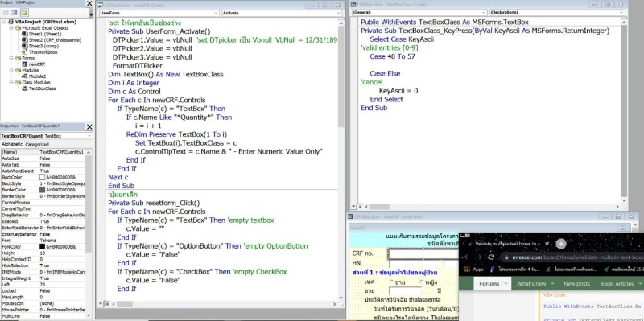Click the CRF no. text box on form
This screenshot has width=644, height=321.
pyautogui.click(x=423, y=254)
